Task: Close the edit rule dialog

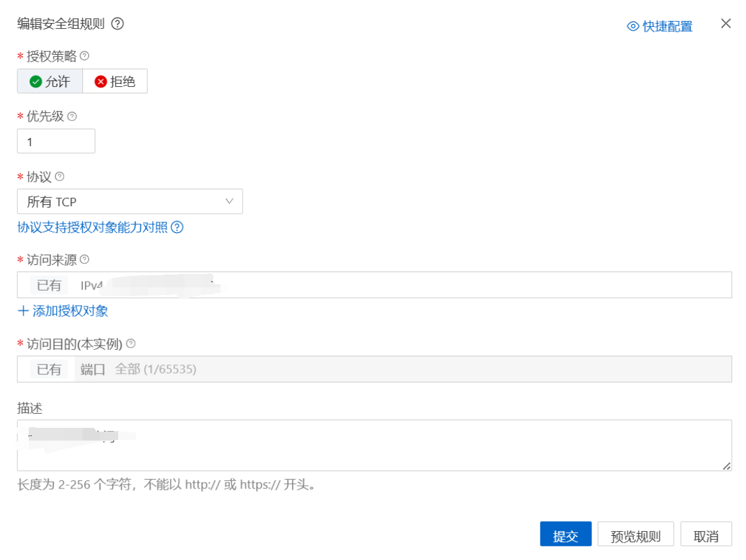Action: (x=726, y=24)
